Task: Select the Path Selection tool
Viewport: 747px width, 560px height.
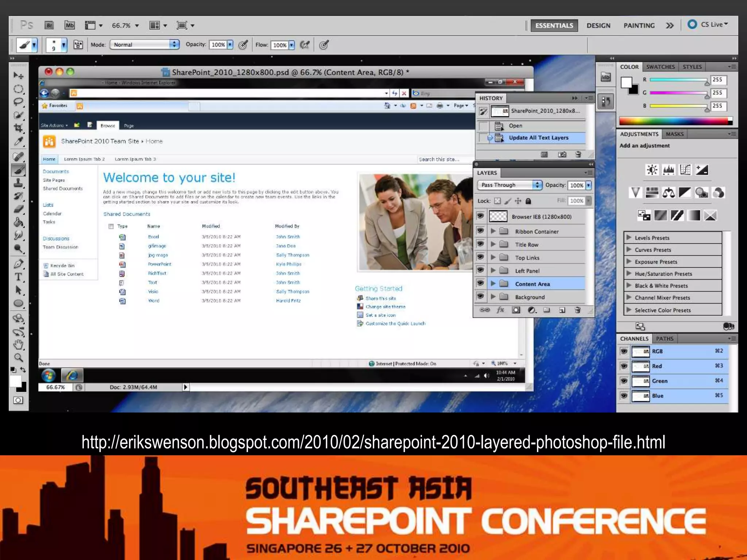Action: click(18, 290)
